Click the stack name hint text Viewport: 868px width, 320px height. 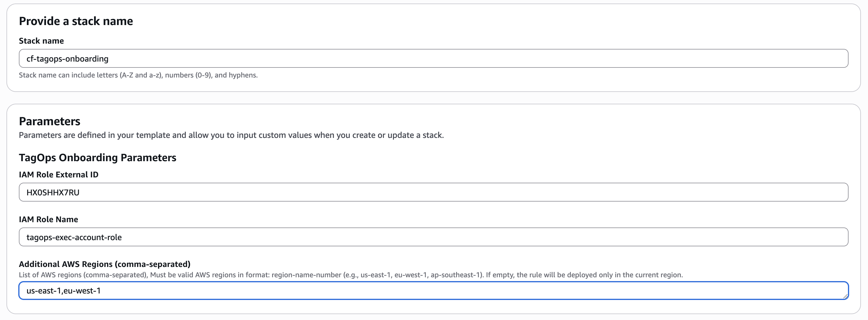coord(138,75)
